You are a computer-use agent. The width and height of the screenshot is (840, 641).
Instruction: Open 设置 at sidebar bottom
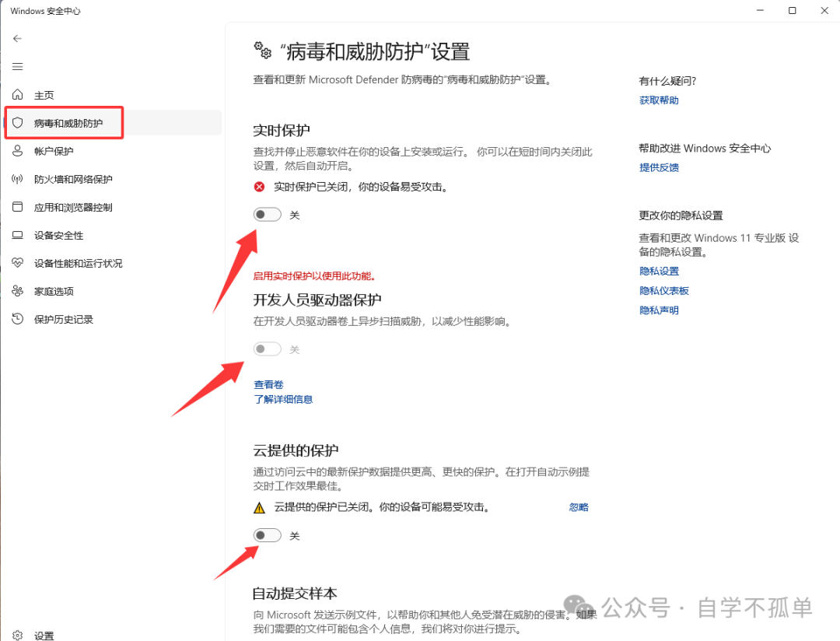tap(44, 636)
